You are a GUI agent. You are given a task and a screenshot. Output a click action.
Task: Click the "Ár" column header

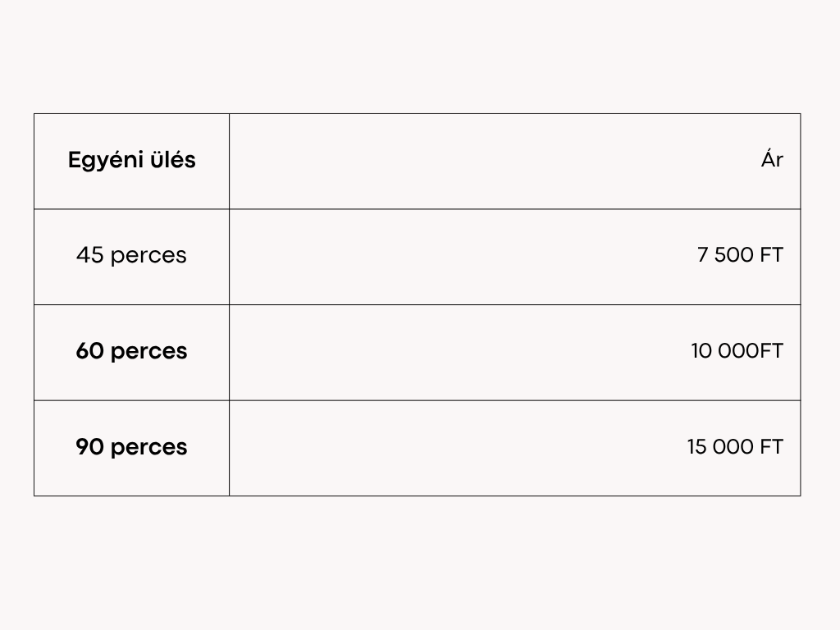point(772,160)
